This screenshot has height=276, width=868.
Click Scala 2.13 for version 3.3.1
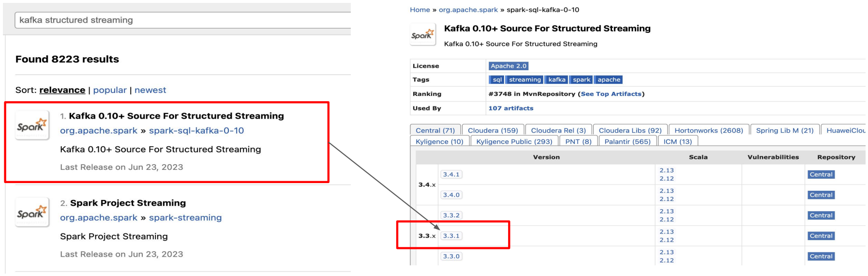pos(667,232)
